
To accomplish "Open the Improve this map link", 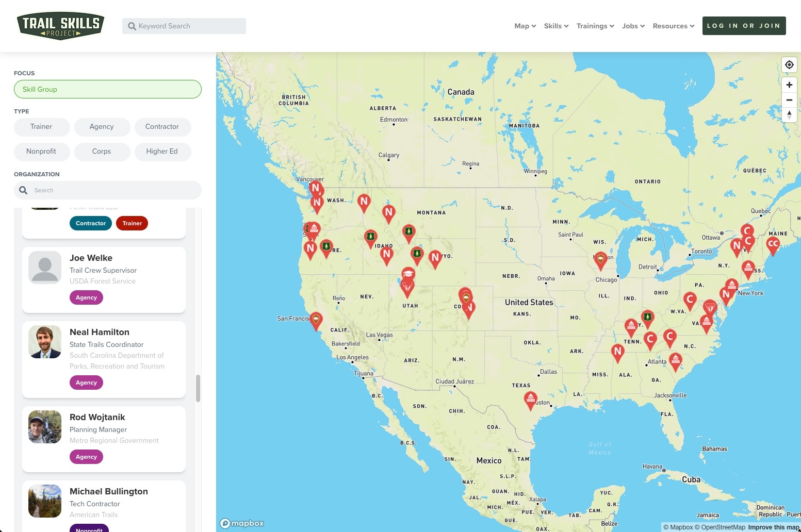I will click(774, 527).
